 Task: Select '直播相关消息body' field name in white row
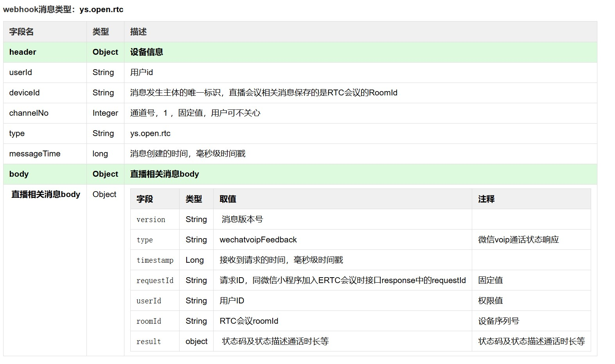[x=46, y=194]
